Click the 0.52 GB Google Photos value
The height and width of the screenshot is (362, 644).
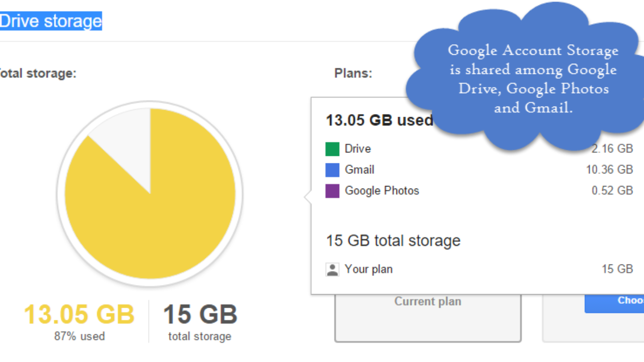click(612, 191)
